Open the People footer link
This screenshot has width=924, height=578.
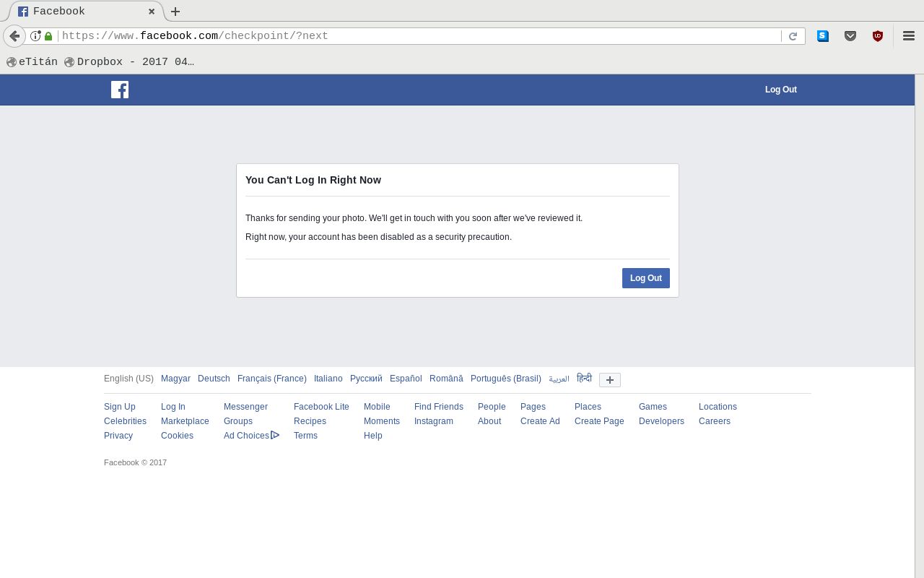[492, 407]
